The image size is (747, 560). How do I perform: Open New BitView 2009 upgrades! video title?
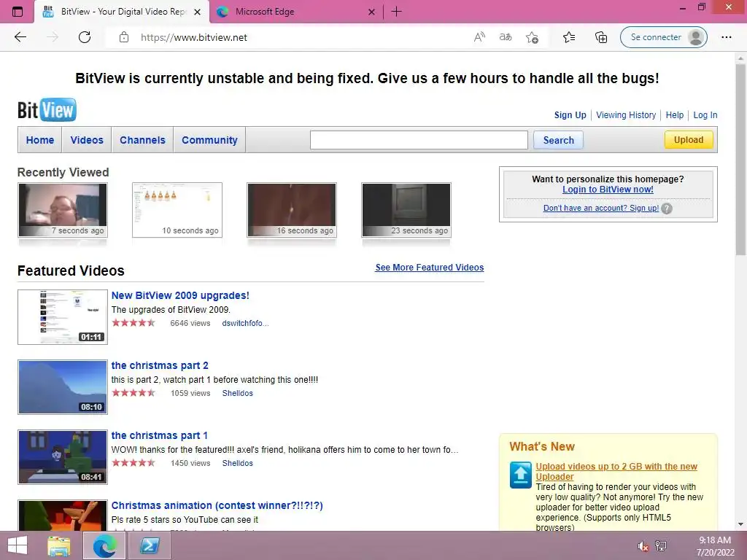coord(180,295)
